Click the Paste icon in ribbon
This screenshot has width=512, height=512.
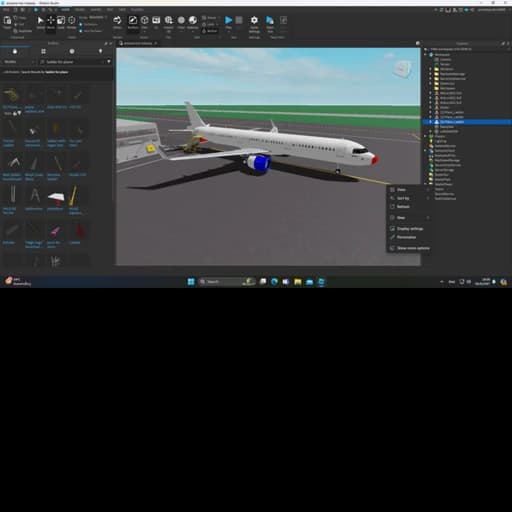tap(7, 22)
